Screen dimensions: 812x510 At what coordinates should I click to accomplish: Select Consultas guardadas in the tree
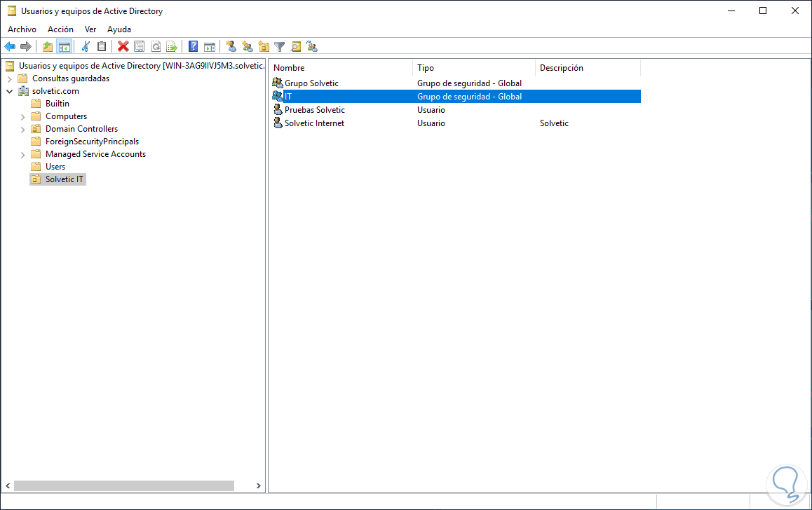coord(71,78)
